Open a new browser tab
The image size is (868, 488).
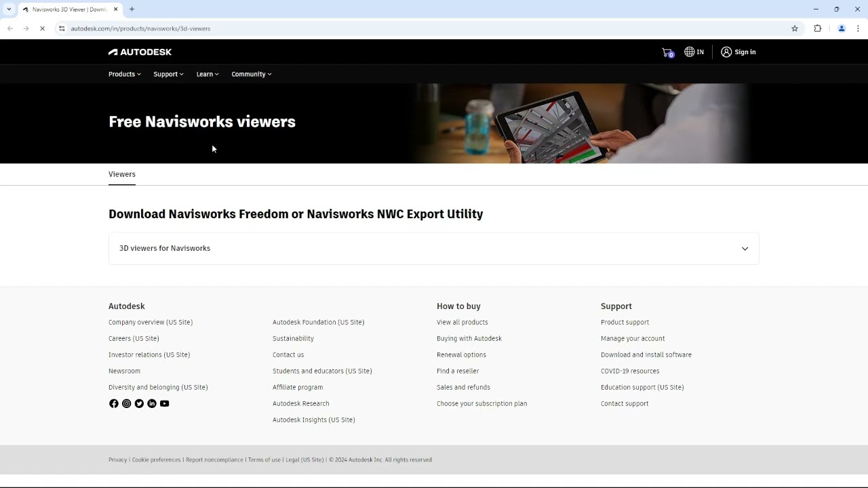coord(132,9)
